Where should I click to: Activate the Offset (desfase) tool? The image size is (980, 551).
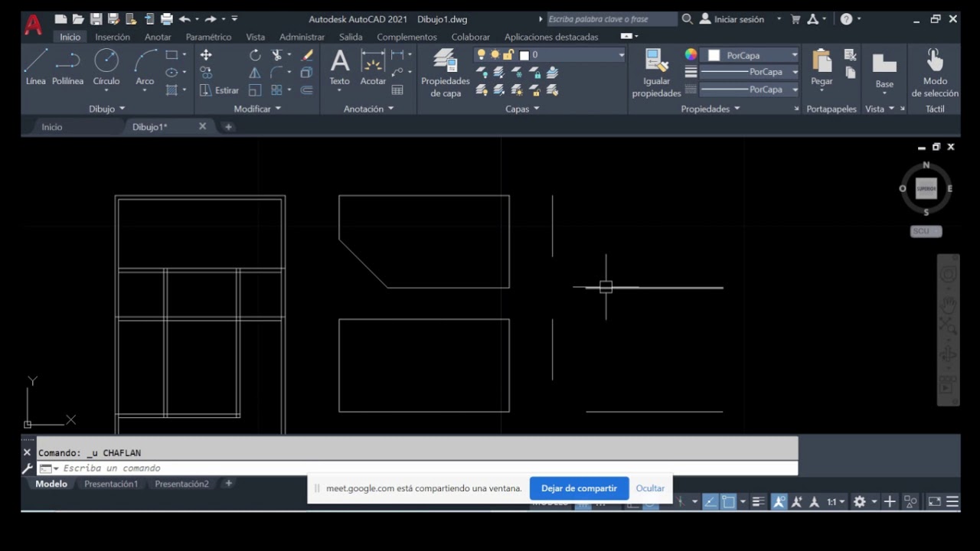[x=307, y=90]
